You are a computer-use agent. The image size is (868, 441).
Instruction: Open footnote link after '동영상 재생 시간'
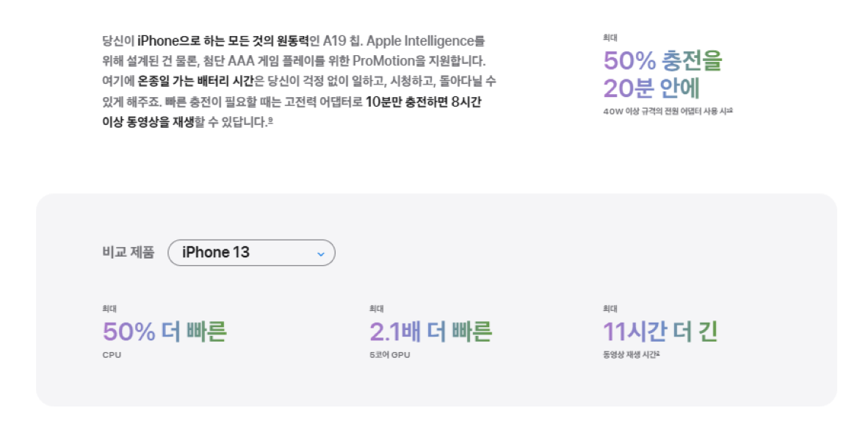click(658, 354)
